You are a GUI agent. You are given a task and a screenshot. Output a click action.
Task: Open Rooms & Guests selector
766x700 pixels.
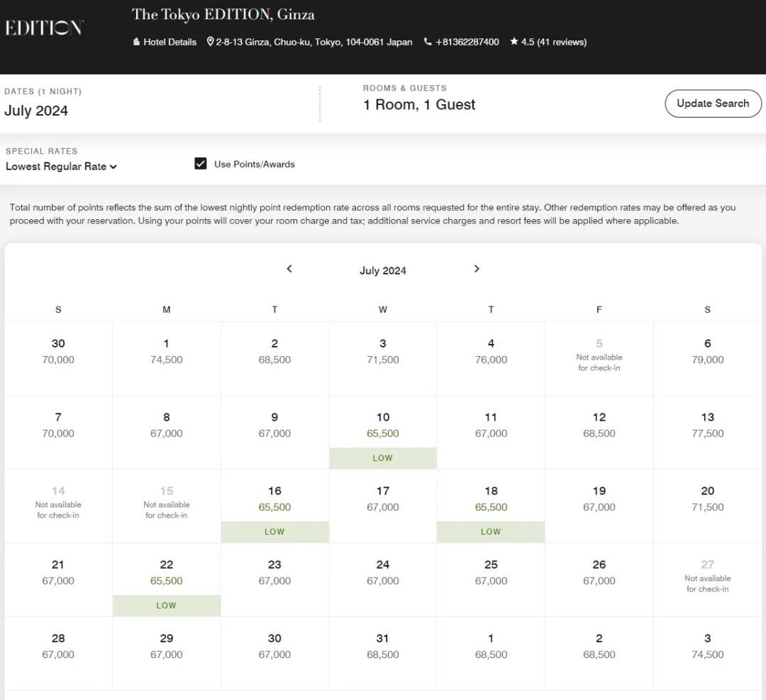point(419,105)
